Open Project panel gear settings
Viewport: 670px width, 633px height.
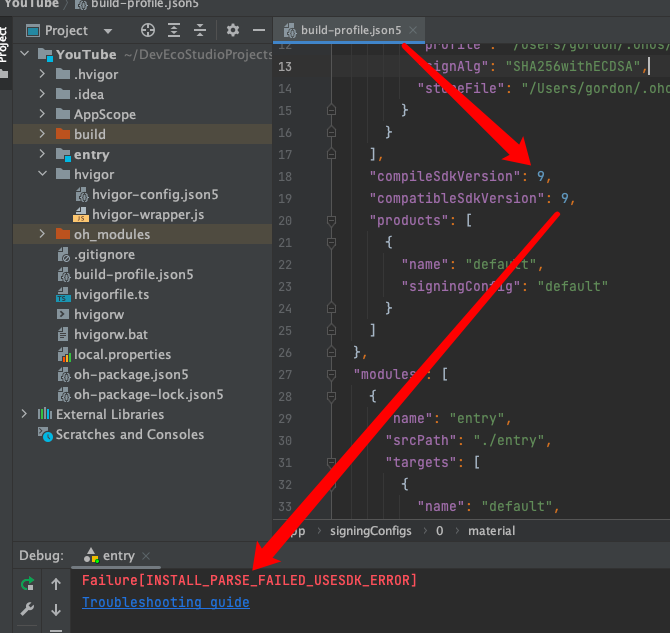[233, 30]
